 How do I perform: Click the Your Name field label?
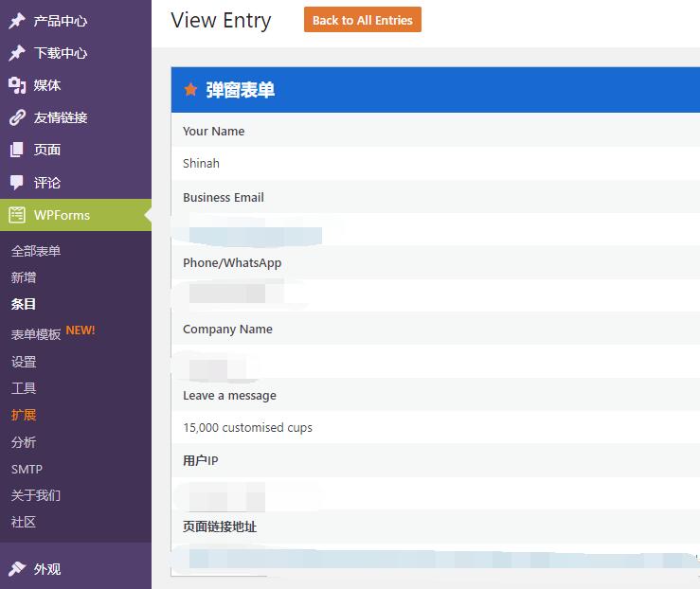click(214, 132)
